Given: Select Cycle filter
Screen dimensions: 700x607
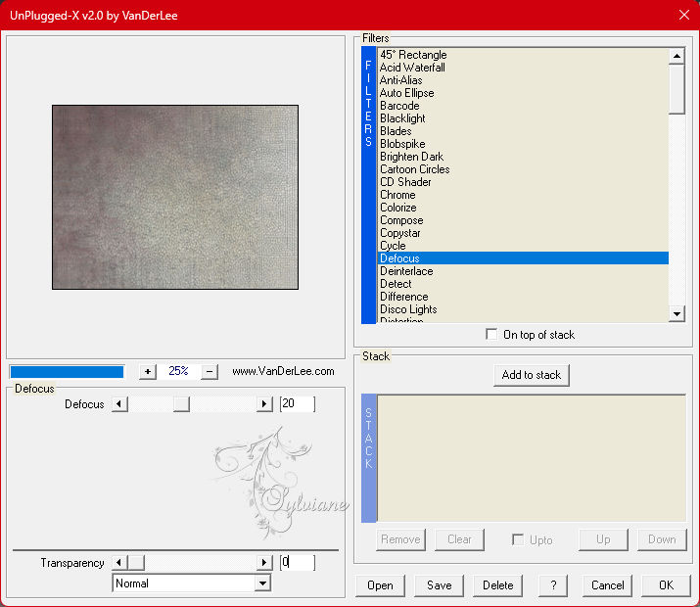Looking at the screenshot, I should pos(523,246).
